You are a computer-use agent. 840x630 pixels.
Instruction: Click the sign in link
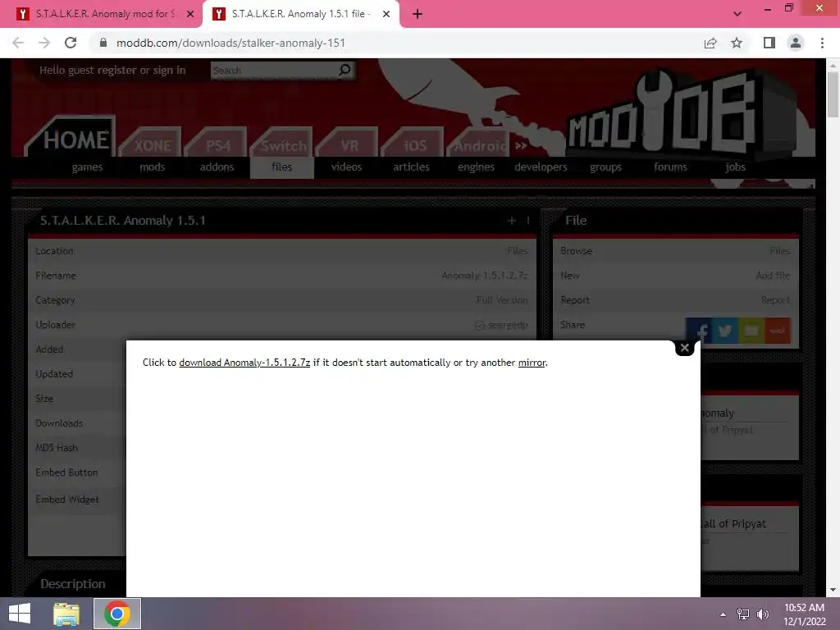click(x=169, y=71)
